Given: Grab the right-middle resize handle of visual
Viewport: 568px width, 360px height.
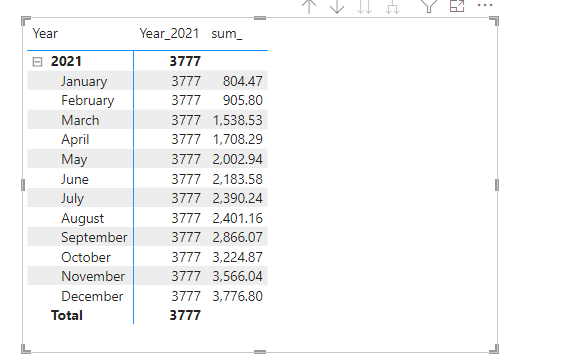Looking at the screenshot, I should pyautogui.click(x=497, y=185).
